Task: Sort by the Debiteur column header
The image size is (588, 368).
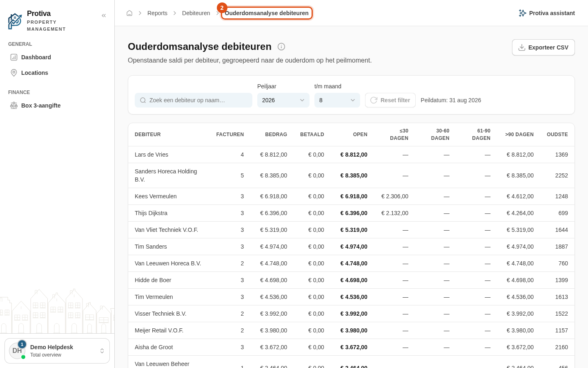Action: click(148, 135)
